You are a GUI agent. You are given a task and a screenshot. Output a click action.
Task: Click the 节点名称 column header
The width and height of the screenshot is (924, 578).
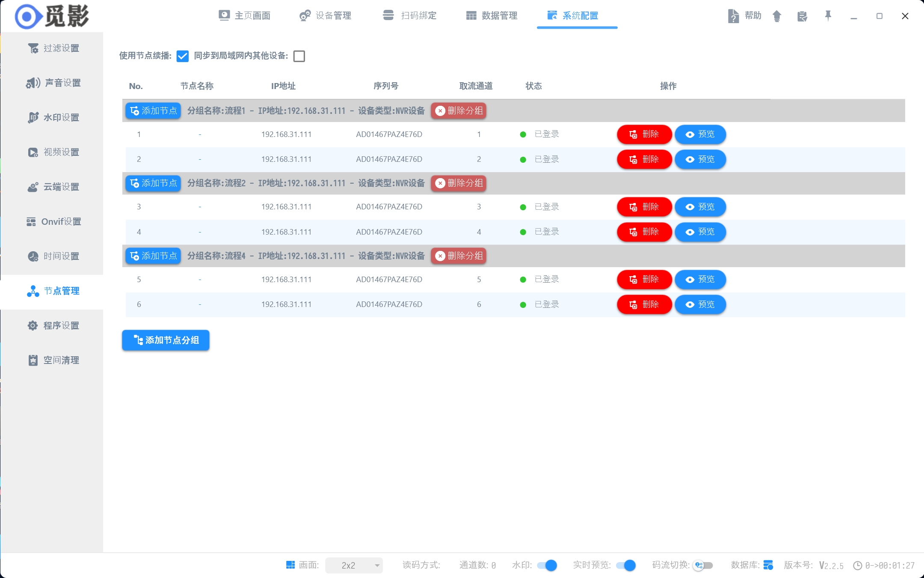pos(197,86)
